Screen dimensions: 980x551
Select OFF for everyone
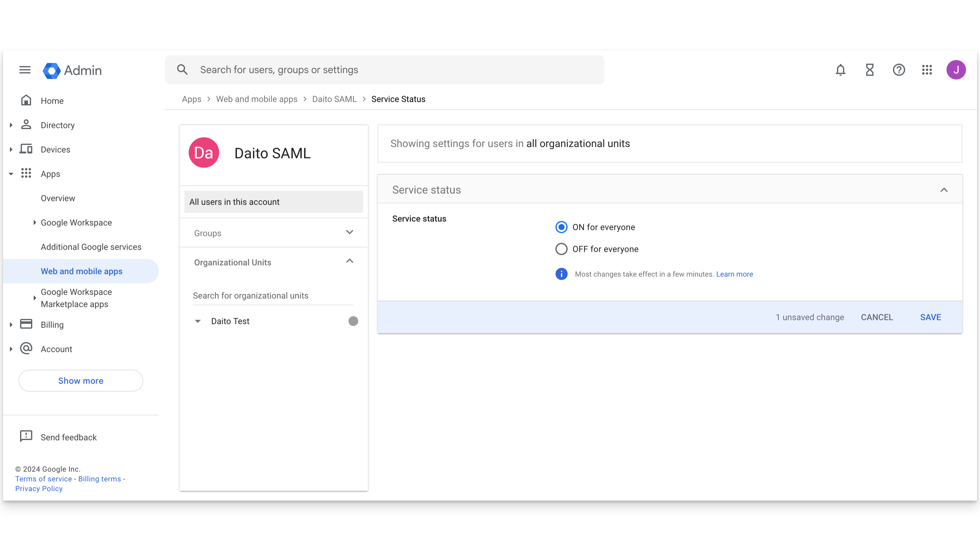[x=561, y=249]
